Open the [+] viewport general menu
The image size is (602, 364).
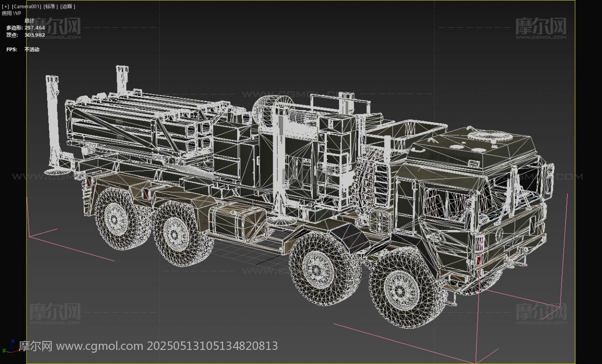6,7
